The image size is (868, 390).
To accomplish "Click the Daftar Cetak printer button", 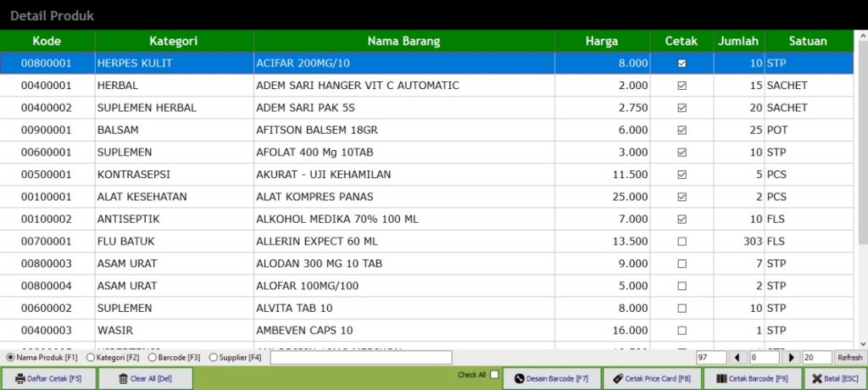I will click(x=49, y=378).
